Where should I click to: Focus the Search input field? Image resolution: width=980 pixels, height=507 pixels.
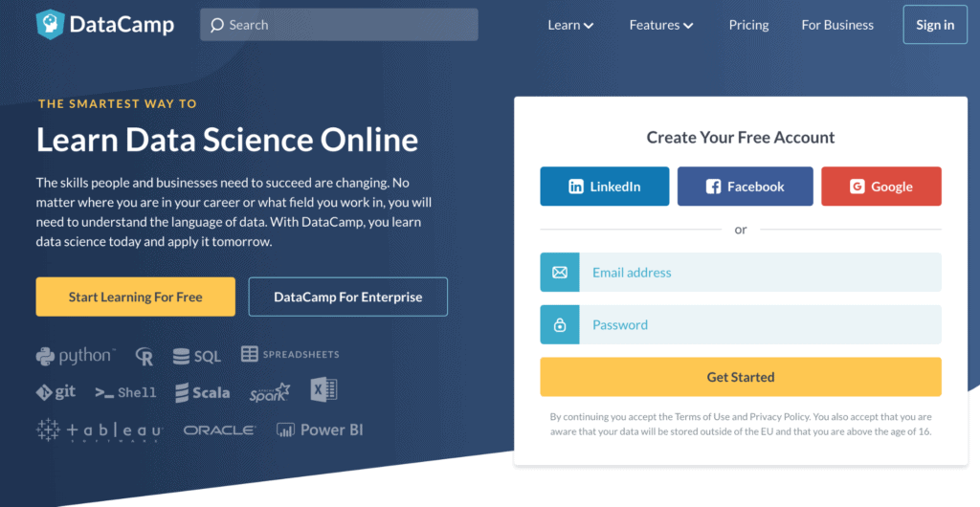pos(339,25)
